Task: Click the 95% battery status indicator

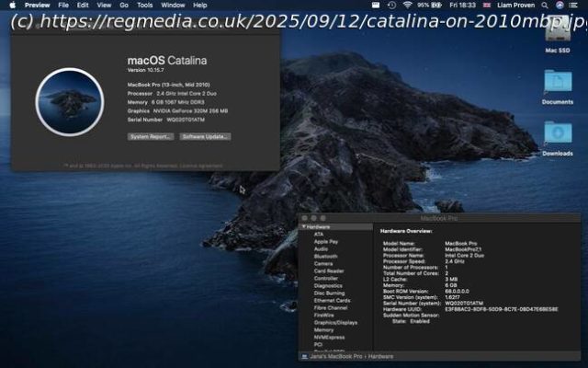Action: click(x=429, y=6)
